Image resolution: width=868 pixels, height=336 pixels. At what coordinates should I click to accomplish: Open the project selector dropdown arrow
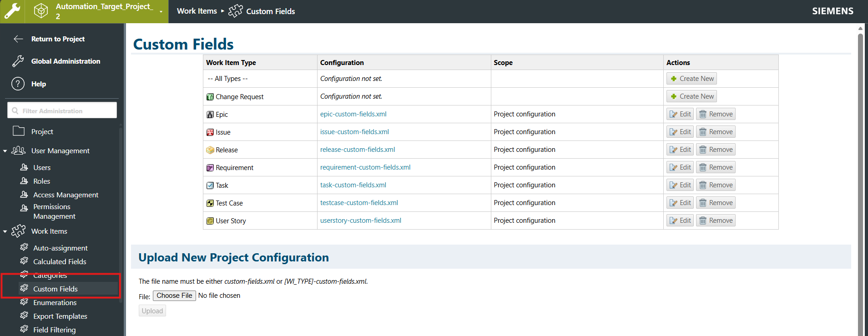click(161, 12)
